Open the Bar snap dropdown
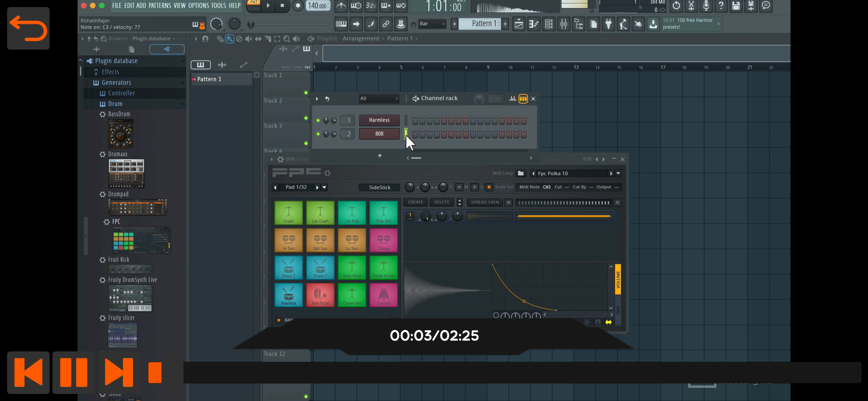The image size is (868, 401). click(432, 24)
